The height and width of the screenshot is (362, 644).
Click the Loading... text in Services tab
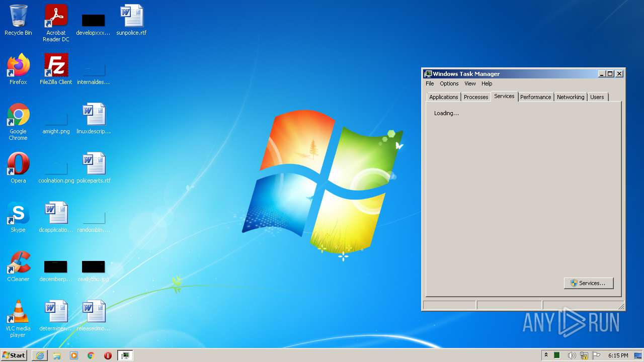[446, 113]
